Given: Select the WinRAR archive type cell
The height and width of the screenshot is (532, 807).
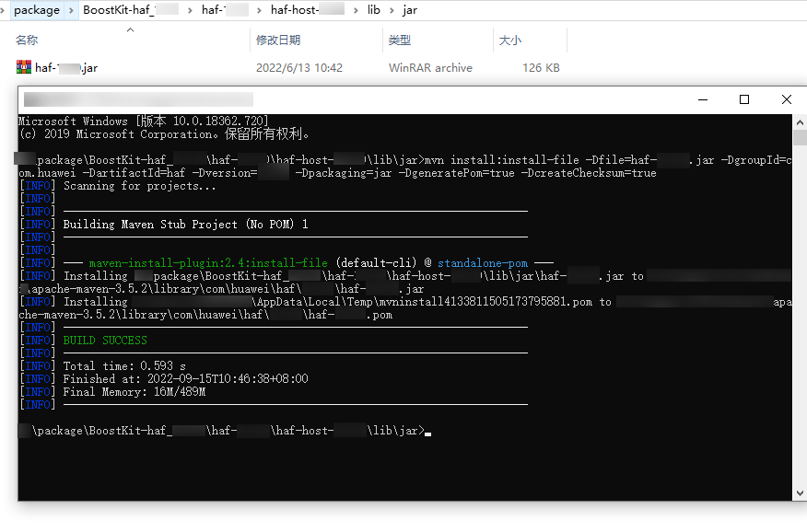Looking at the screenshot, I should [430, 68].
